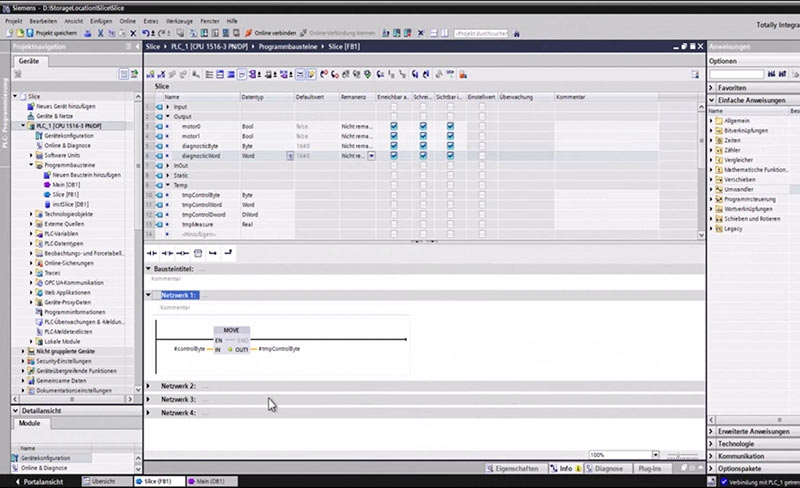Uncheck Sichtbar checkbox for diagnosticWord
Viewport: 800px width, 488px height.
point(450,156)
